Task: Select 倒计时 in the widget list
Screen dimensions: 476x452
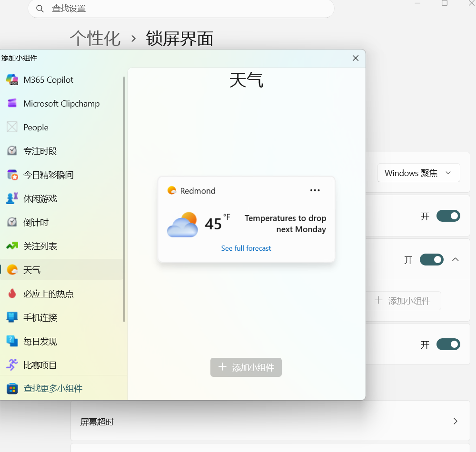Action: point(61,222)
